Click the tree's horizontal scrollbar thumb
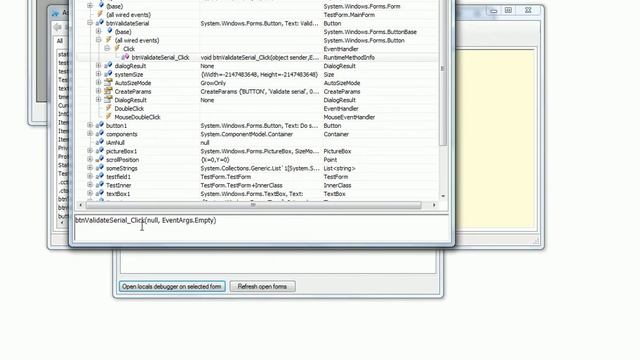Screen dimensions: 640x360 253,205
